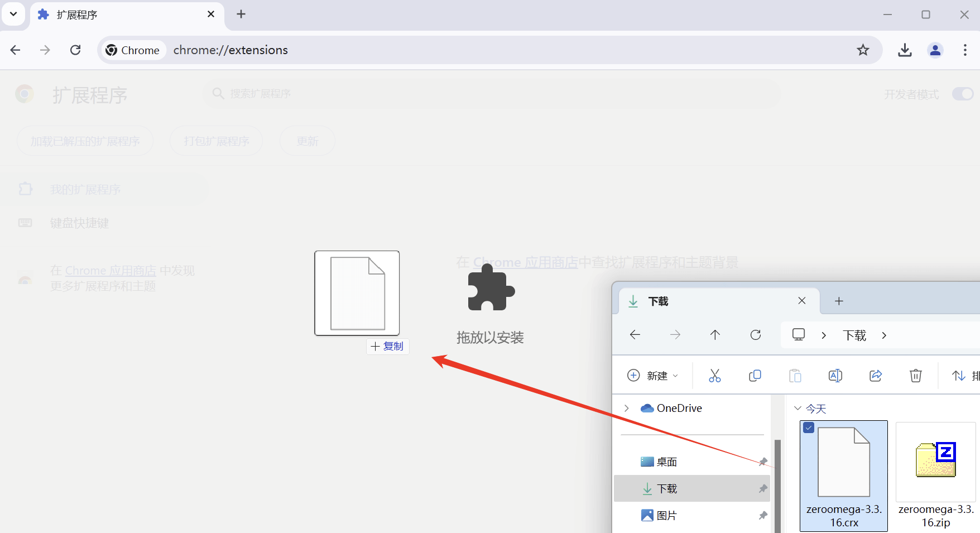This screenshot has height=533, width=980.
Task: Click the Cut scissors icon
Action: (715, 376)
